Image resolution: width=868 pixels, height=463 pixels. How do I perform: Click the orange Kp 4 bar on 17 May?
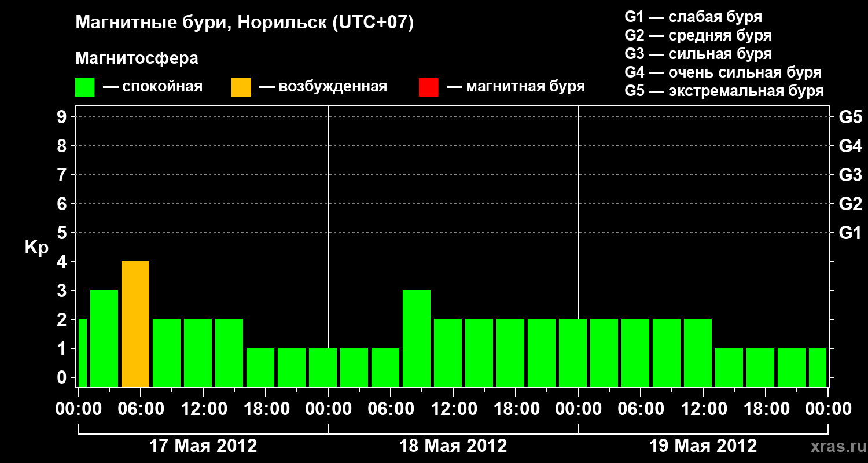tap(135, 324)
